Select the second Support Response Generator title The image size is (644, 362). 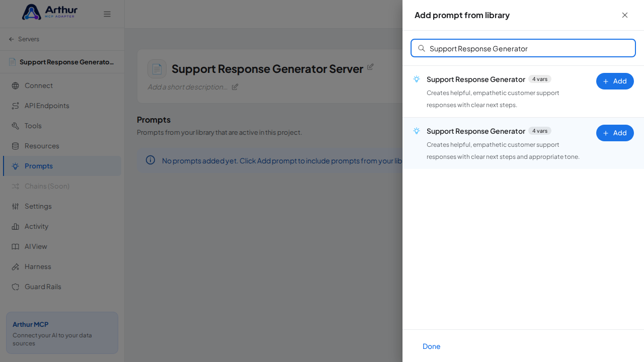tap(476, 131)
